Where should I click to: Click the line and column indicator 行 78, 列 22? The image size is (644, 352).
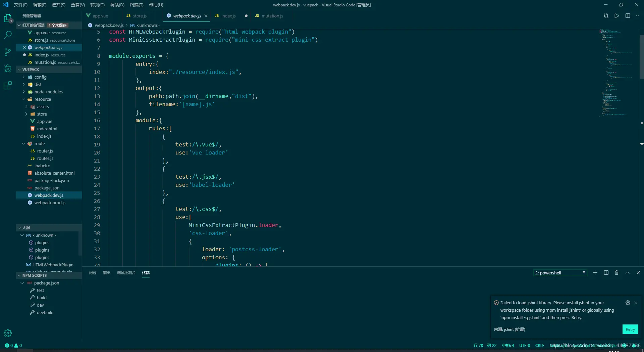[x=485, y=345]
